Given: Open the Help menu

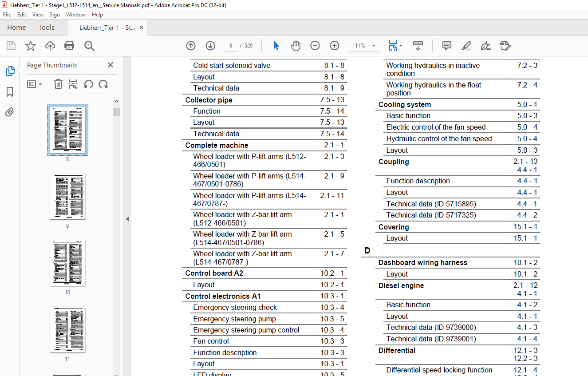Looking at the screenshot, I should click(x=97, y=15).
